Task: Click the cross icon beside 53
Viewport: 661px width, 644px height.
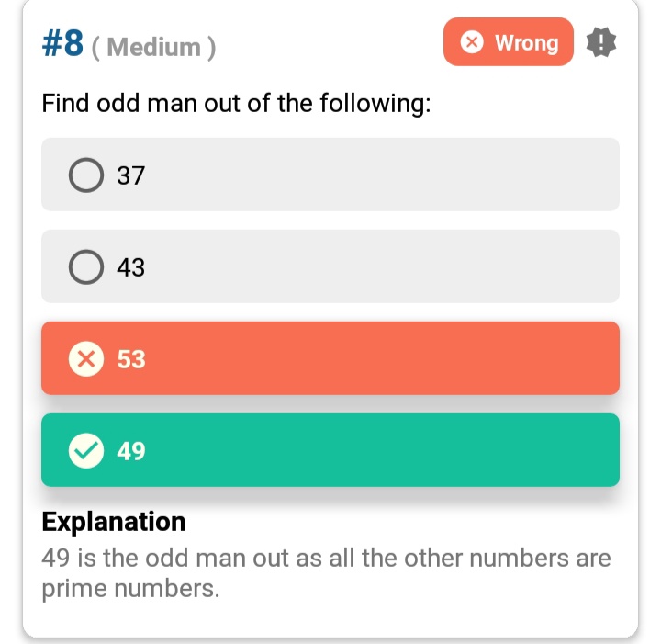Action: click(x=85, y=359)
